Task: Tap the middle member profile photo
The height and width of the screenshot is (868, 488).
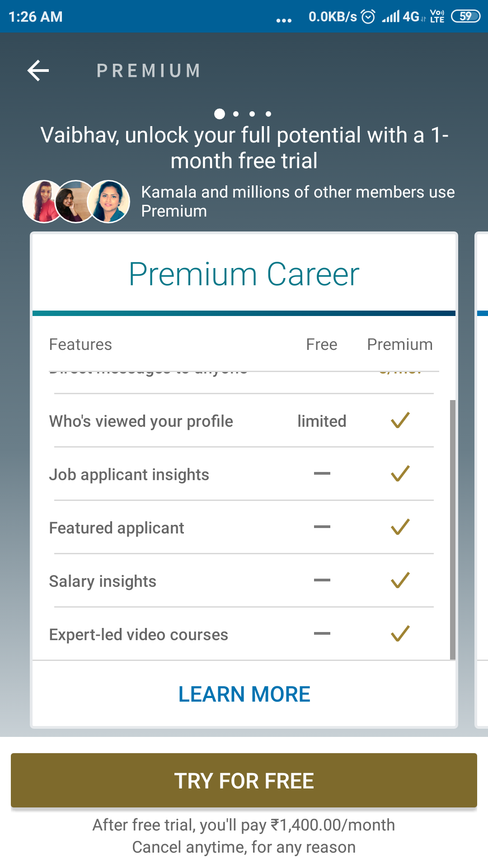Action: point(75,202)
